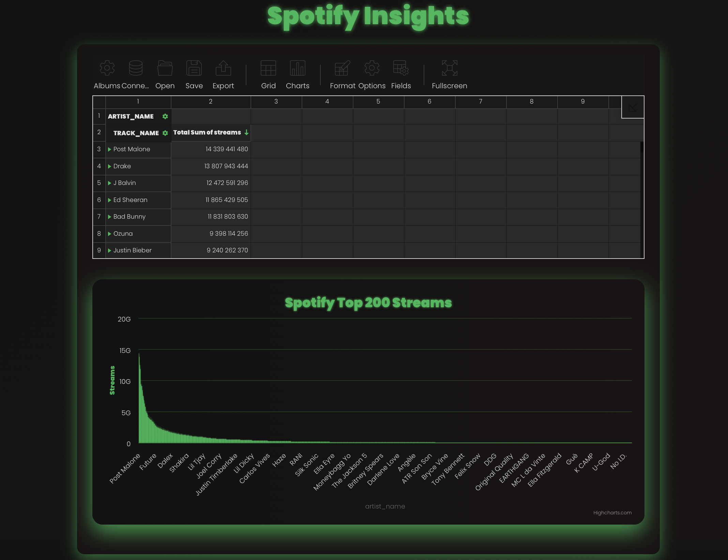
Task: Click the TRACK_NAME header cell
Action: pos(138,133)
